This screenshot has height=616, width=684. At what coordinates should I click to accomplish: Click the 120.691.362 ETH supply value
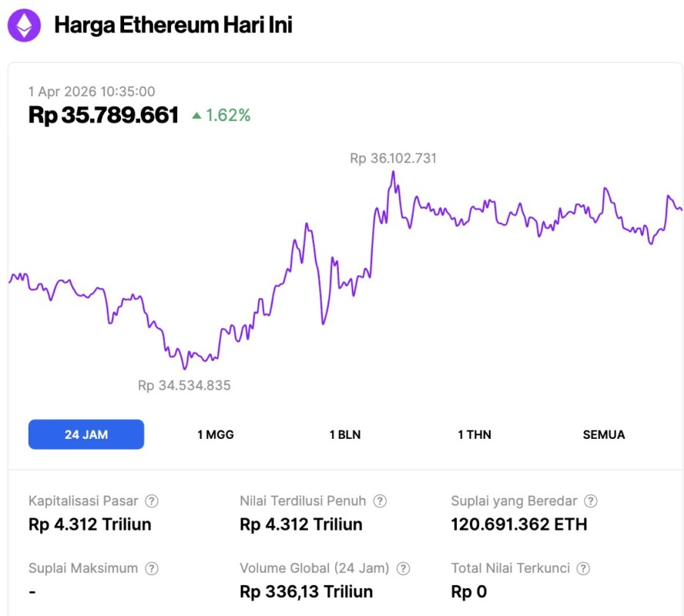point(519,524)
